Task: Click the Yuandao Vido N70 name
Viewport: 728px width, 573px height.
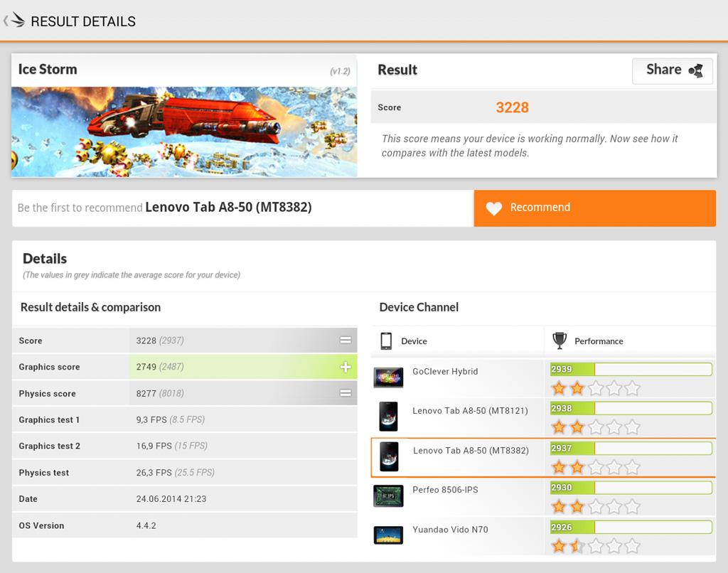Action: coord(450,530)
